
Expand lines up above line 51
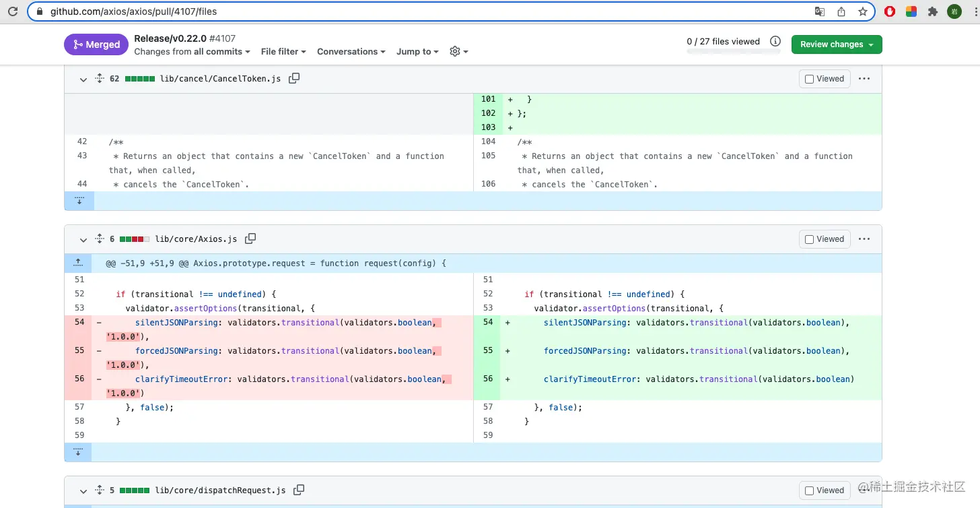(x=79, y=263)
